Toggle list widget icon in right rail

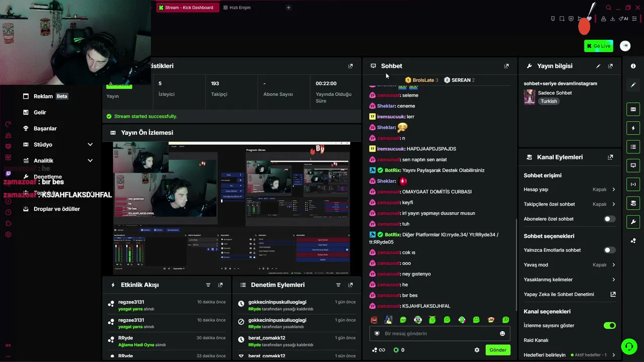coord(633,147)
